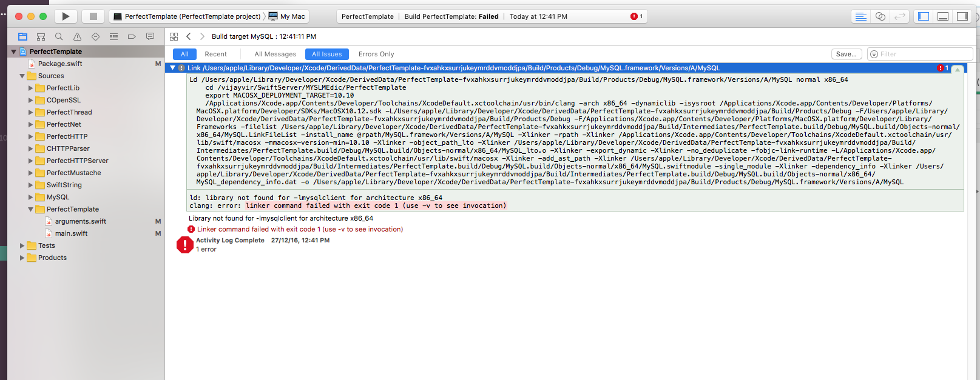Expand the PerfectHTTPServer folder
Image resolution: width=980 pixels, height=380 pixels.
coord(30,161)
